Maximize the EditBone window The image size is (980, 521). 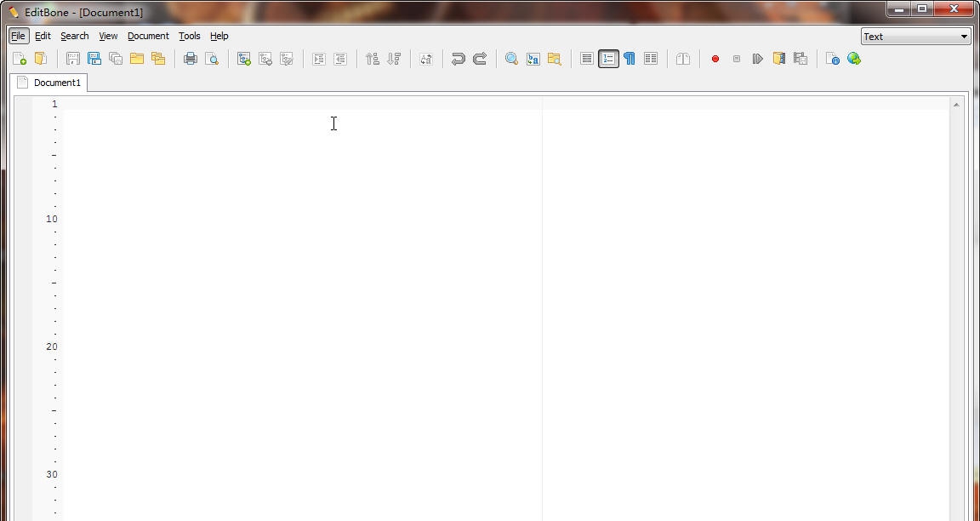click(922, 9)
